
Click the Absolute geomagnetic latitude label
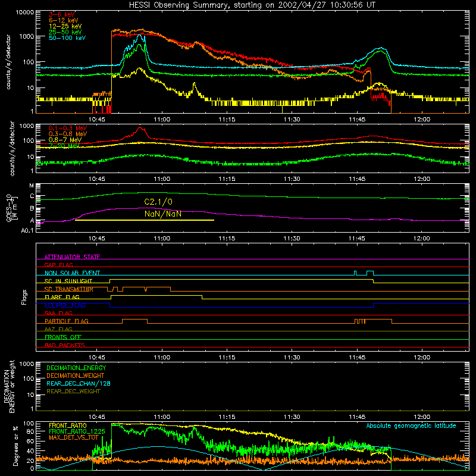click(411, 425)
